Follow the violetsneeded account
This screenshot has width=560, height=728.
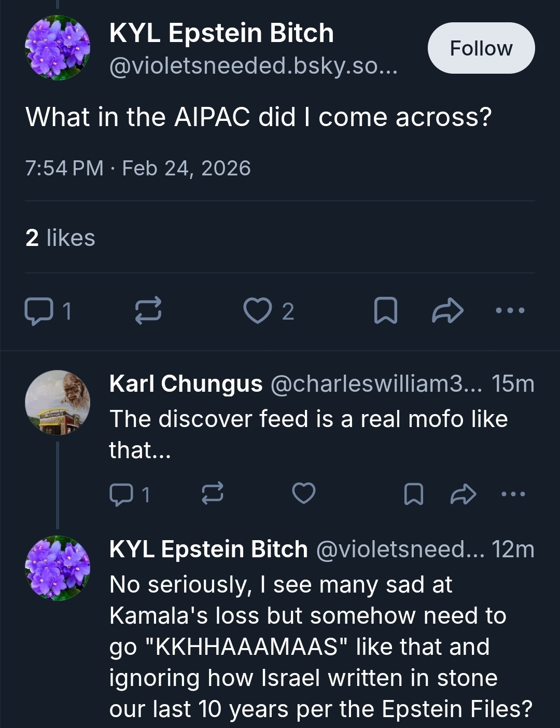(481, 48)
